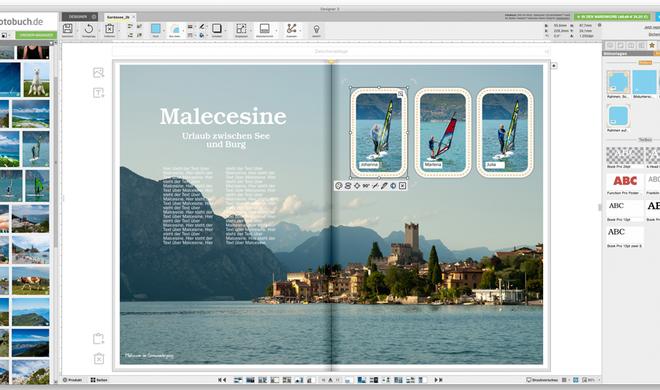Switch to the DESIGNER tab
Screen dimensions: 660x390
pos(80,17)
